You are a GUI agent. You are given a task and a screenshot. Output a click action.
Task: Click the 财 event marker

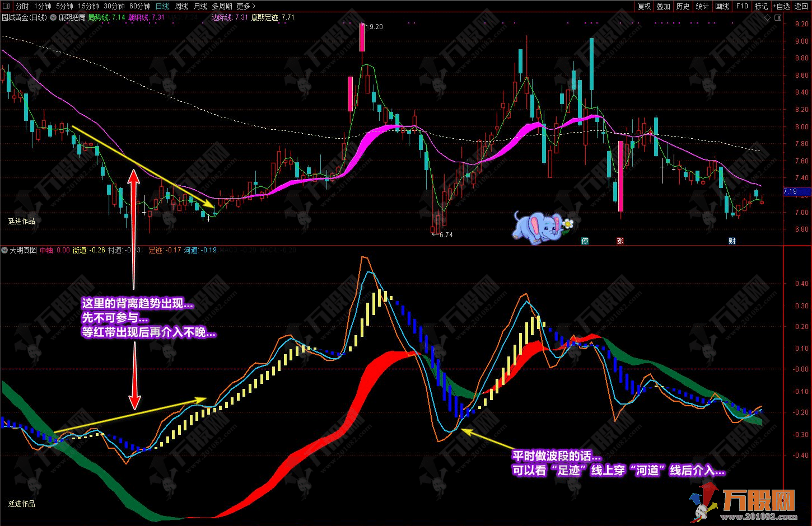tap(732, 241)
